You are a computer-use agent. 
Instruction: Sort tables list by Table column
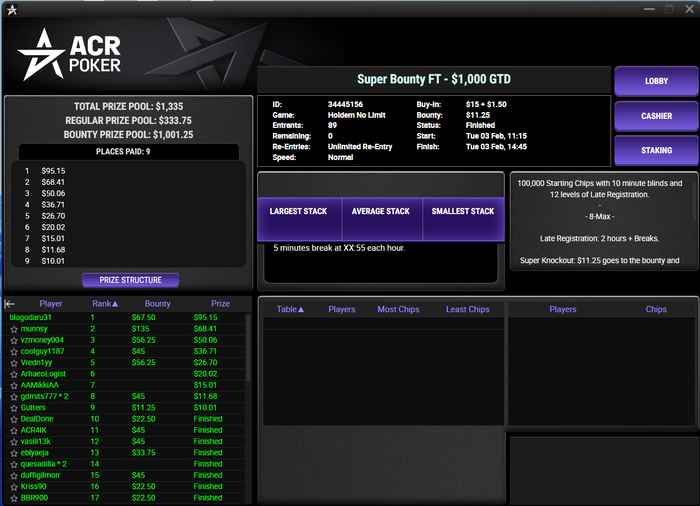click(290, 309)
